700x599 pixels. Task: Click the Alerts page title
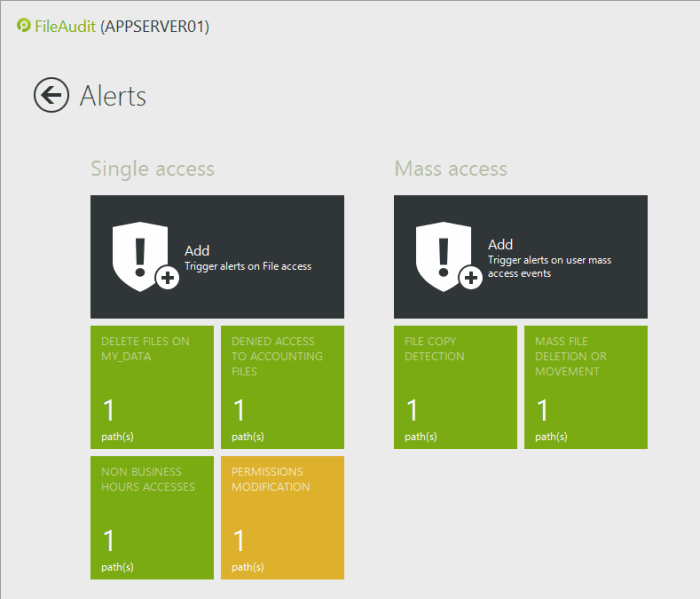113,96
